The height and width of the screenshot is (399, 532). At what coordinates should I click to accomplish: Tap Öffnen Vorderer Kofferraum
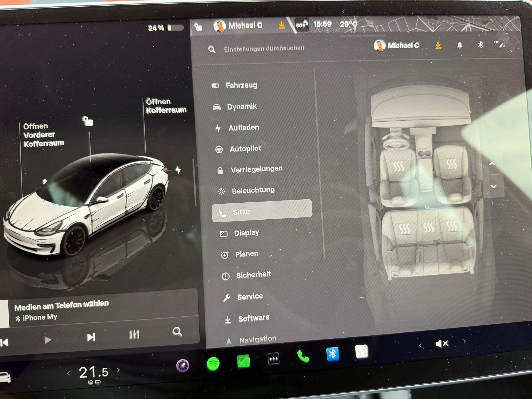[44, 135]
